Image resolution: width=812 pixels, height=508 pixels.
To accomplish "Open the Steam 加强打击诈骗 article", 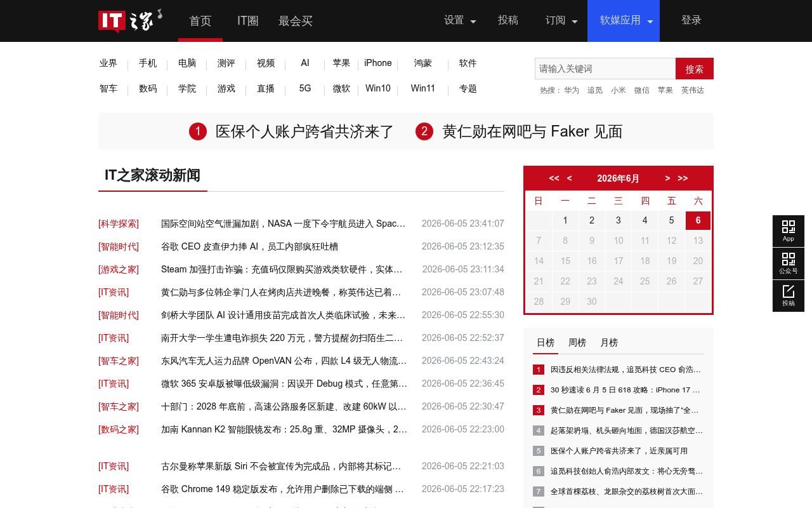I will pyautogui.click(x=282, y=269).
